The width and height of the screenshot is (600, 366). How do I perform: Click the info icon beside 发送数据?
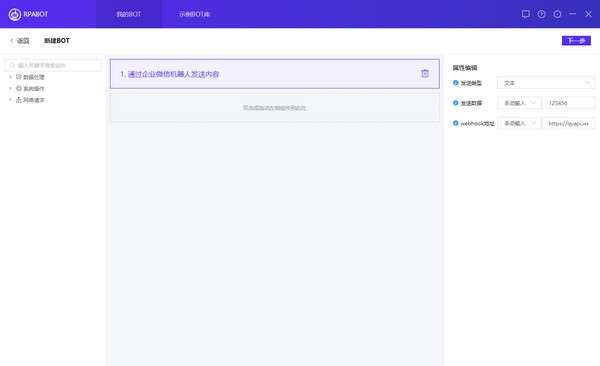click(x=455, y=103)
